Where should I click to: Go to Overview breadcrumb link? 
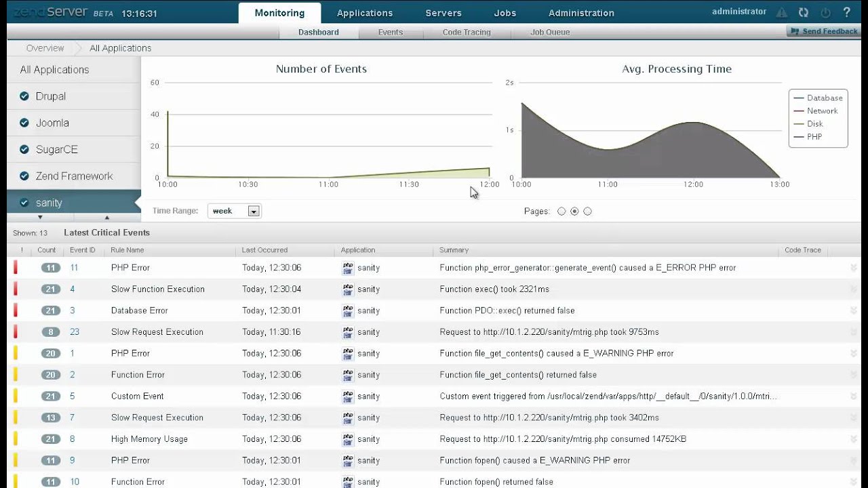click(45, 48)
